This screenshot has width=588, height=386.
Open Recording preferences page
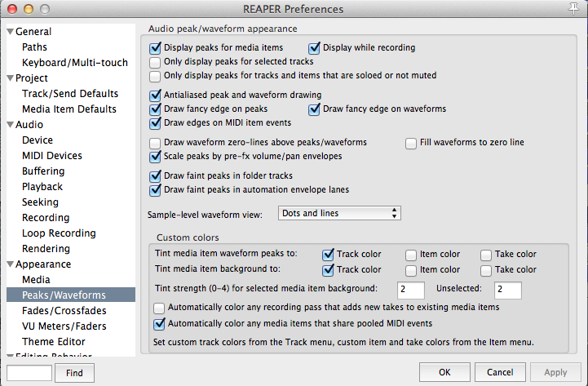[x=46, y=218]
